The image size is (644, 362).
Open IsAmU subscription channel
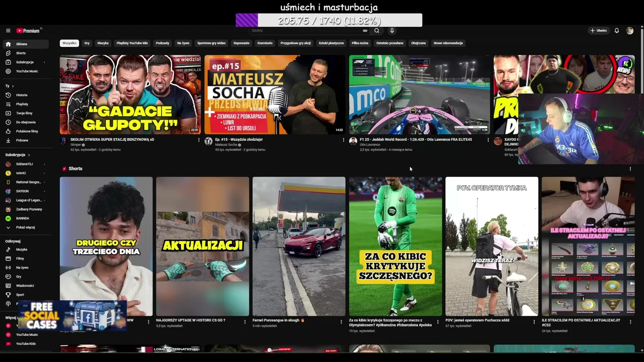coord(25,173)
